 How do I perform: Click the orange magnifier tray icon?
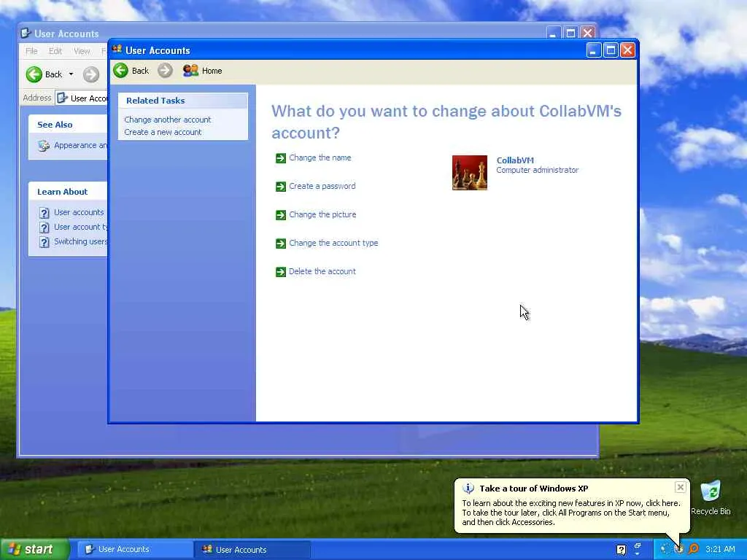[694, 549]
